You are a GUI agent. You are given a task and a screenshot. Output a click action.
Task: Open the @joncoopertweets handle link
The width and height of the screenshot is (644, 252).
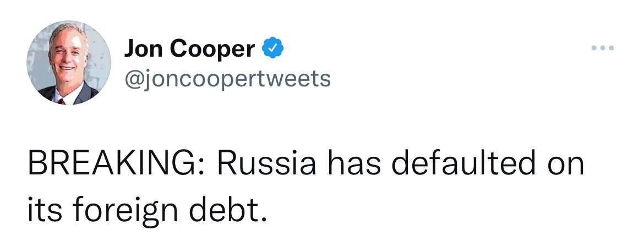click(x=228, y=78)
